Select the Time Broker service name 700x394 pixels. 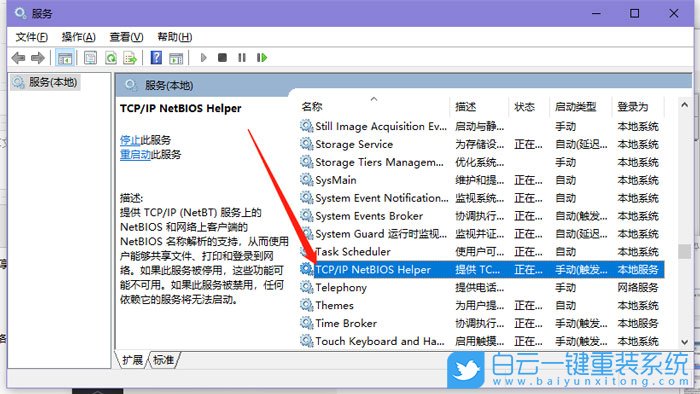click(346, 323)
